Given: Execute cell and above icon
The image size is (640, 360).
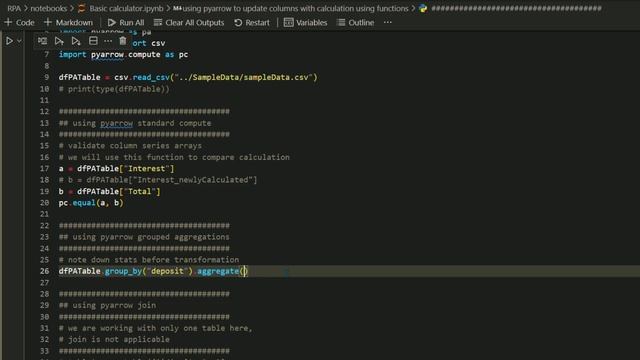Looking at the screenshot, I should pos(59,41).
